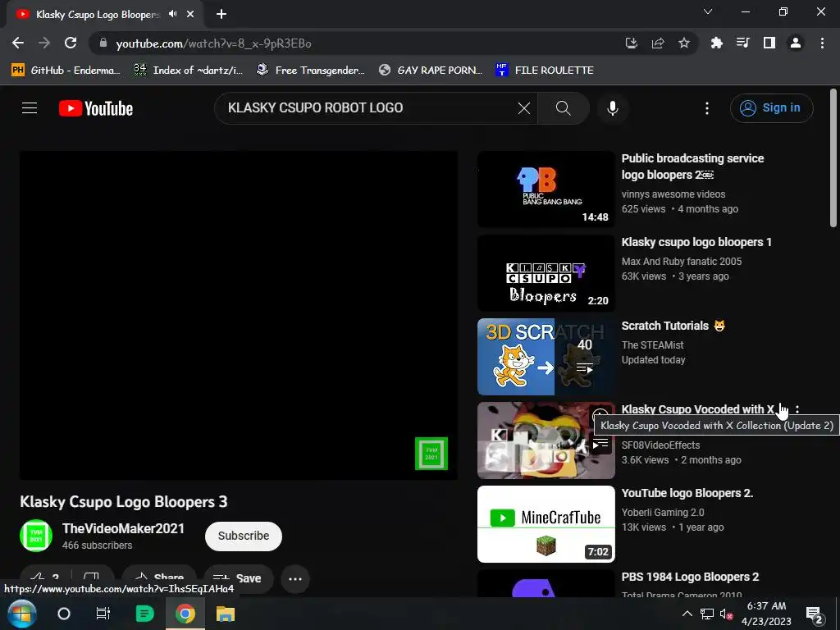Open Klasky csupo logo bloopers 1 thumbnail

(546, 272)
